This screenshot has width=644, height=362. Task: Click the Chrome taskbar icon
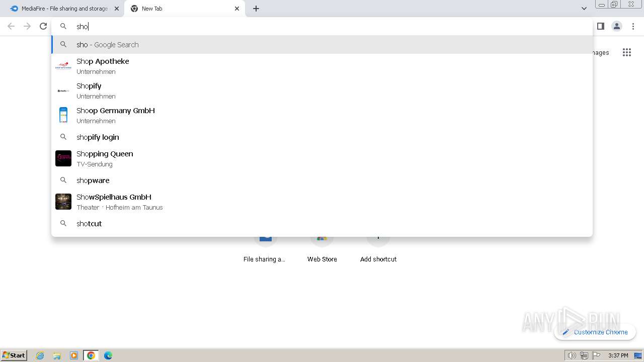[91, 355]
